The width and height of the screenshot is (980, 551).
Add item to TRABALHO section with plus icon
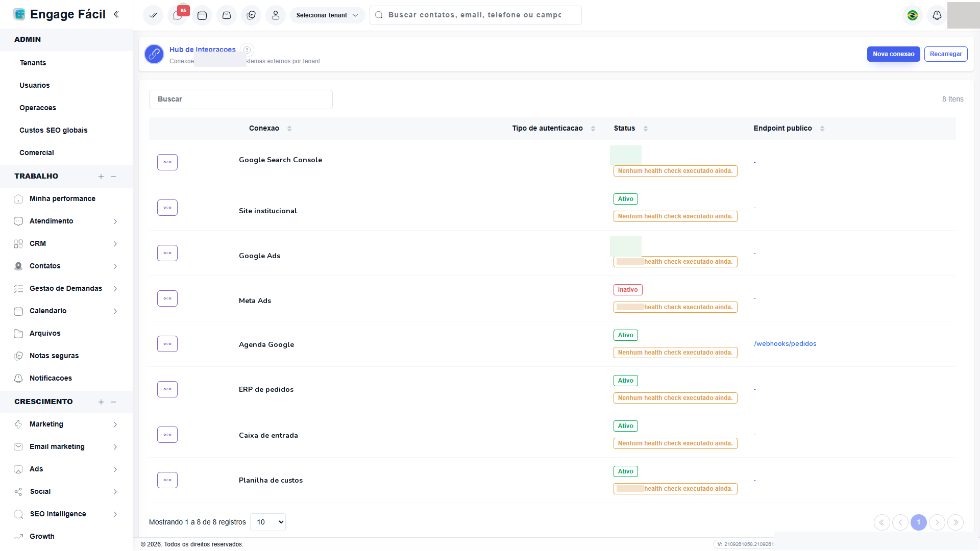pyautogui.click(x=101, y=177)
